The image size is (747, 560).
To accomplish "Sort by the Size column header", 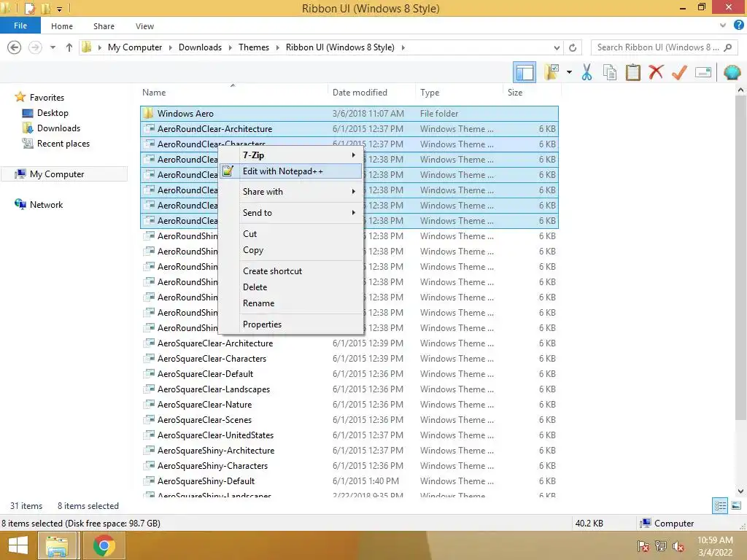I will coord(515,93).
